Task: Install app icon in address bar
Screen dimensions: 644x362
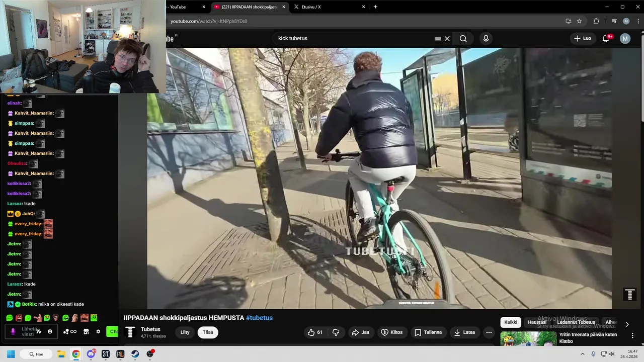Action: [568, 21]
